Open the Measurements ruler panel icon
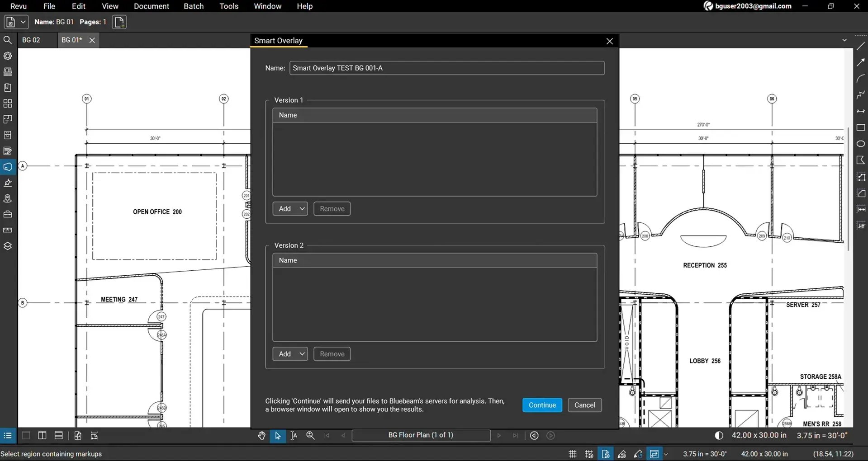868x461 pixels. click(8, 230)
